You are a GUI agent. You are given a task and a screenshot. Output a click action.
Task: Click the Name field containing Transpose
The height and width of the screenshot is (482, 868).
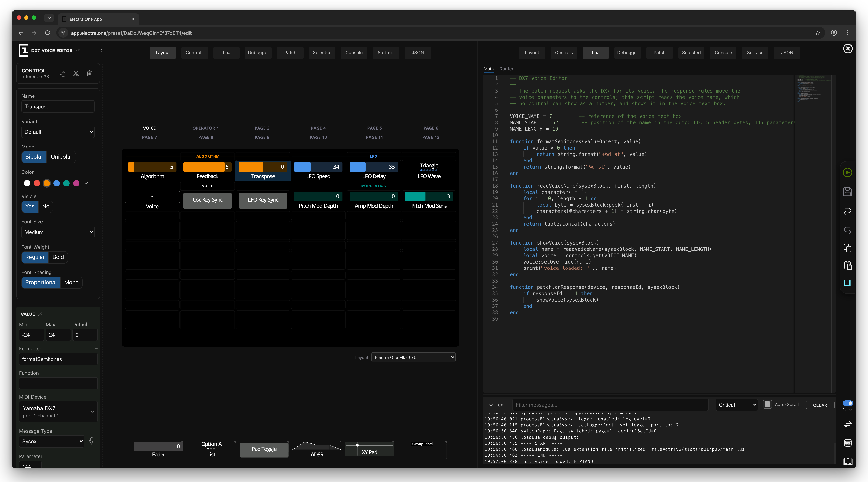pos(58,106)
